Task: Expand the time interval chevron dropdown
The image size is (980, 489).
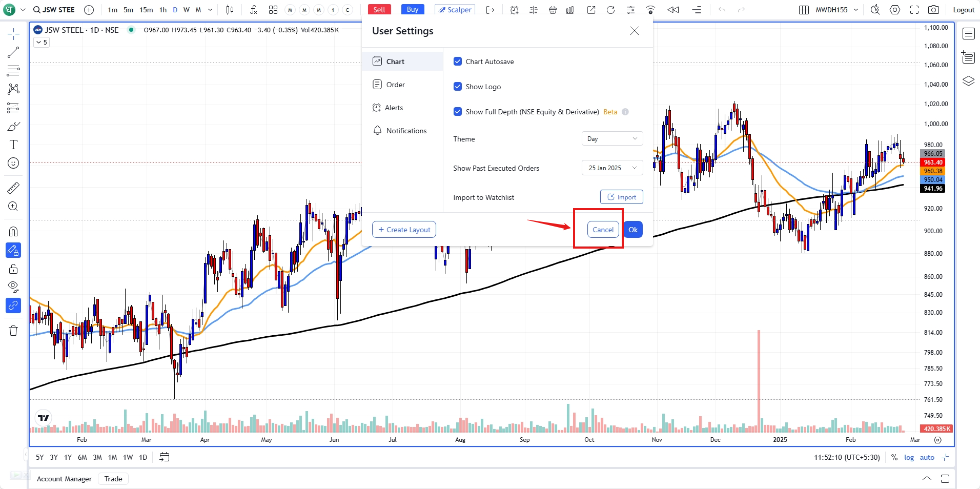Action: (x=210, y=10)
